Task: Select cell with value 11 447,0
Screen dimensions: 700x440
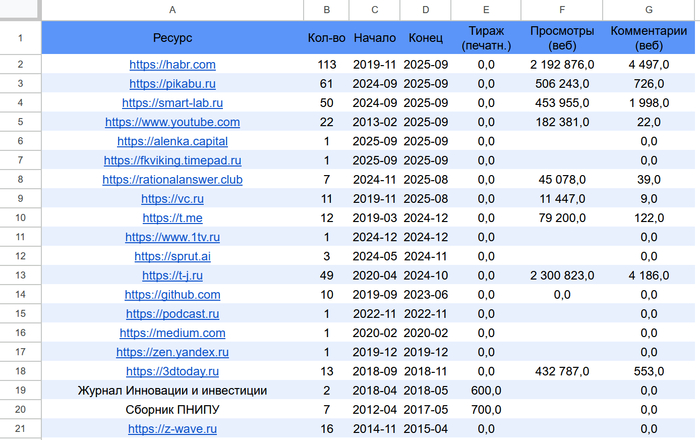Action: 562,199
